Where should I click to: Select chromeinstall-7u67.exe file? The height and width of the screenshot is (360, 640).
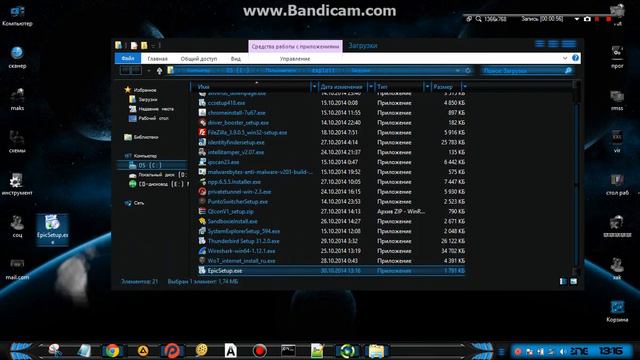point(236,113)
